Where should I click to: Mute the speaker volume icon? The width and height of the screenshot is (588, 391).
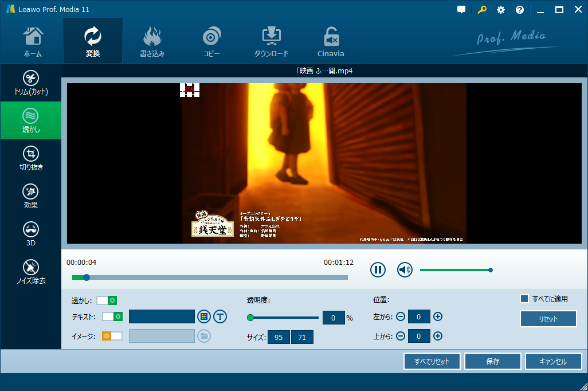click(405, 270)
